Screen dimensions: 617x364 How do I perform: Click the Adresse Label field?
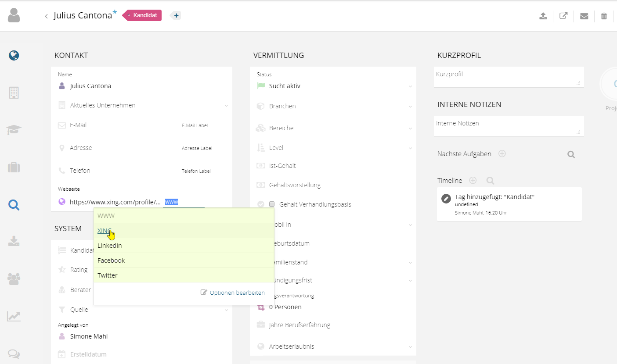[x=197, y=148]
